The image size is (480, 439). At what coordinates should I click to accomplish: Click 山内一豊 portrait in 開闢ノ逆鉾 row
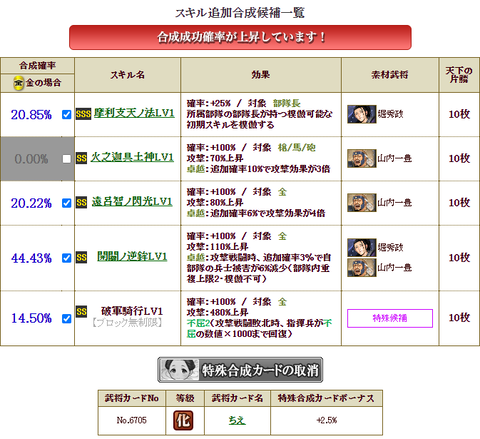point(362,268)
